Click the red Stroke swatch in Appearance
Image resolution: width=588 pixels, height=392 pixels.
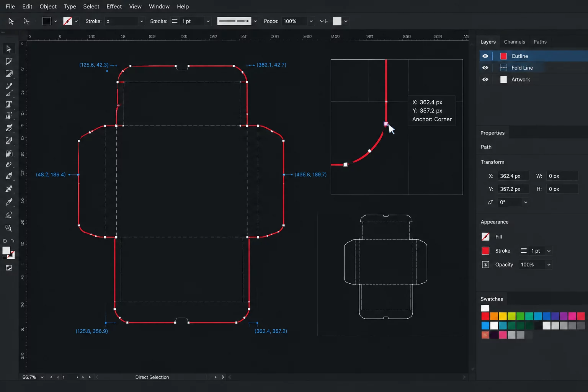point(485,251)
